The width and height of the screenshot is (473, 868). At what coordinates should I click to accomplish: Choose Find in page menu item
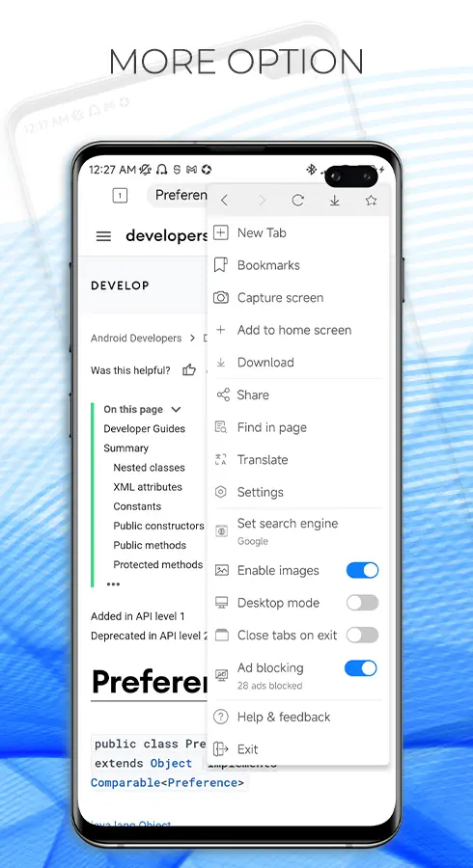click(x=298, y=427)
